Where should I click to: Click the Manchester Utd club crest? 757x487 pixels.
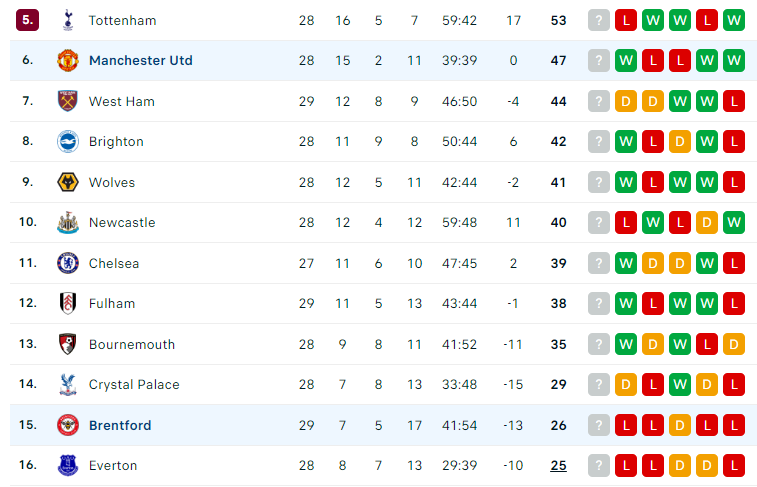(x=68, y=60)
